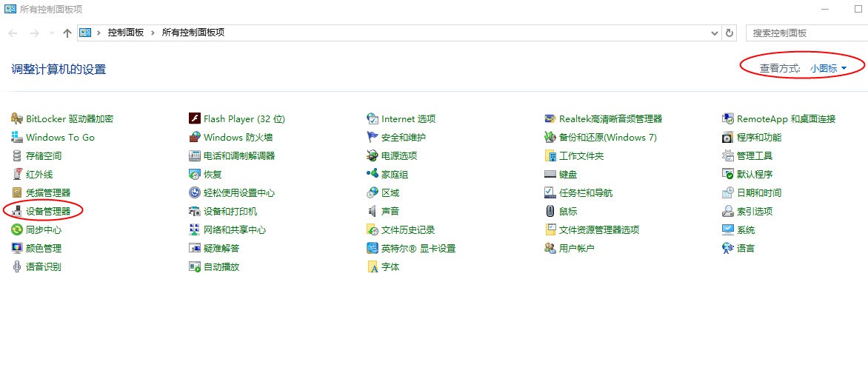Screen dimensions: 868x379
Task: Expand the address bar history dropdown
Action: [x=714, y=33]
